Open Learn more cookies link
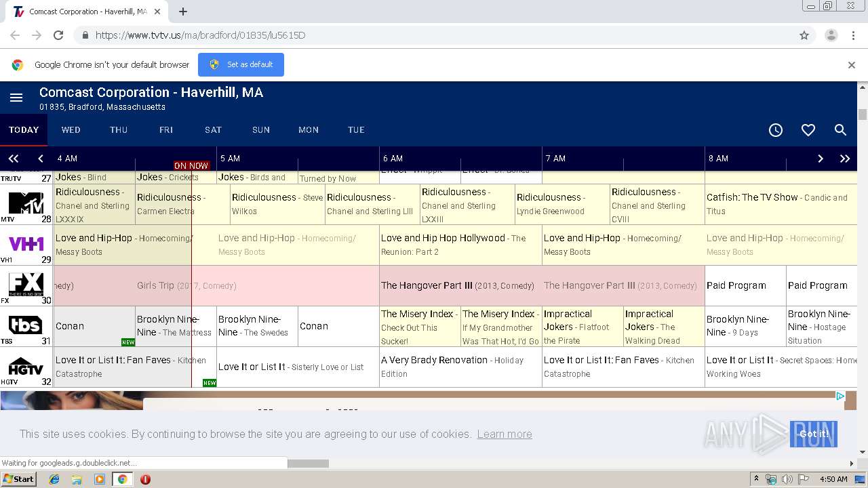Viewport: 868px width, 488px height. [505, 434]
